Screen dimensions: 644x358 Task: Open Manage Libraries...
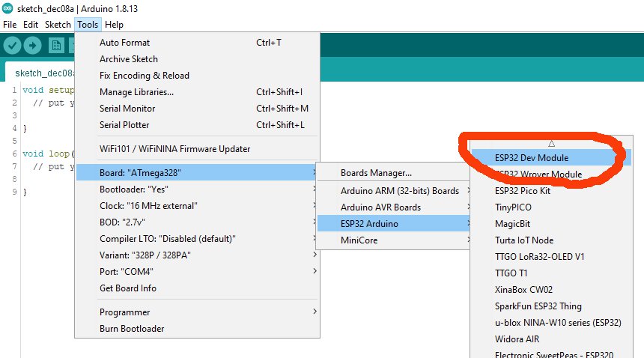197,91
